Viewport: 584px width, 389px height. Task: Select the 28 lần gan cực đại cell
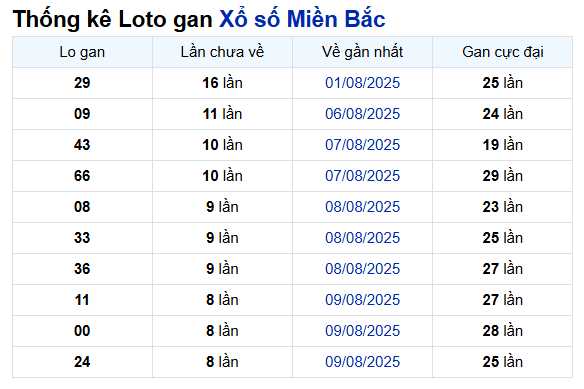tap(502, 331)
